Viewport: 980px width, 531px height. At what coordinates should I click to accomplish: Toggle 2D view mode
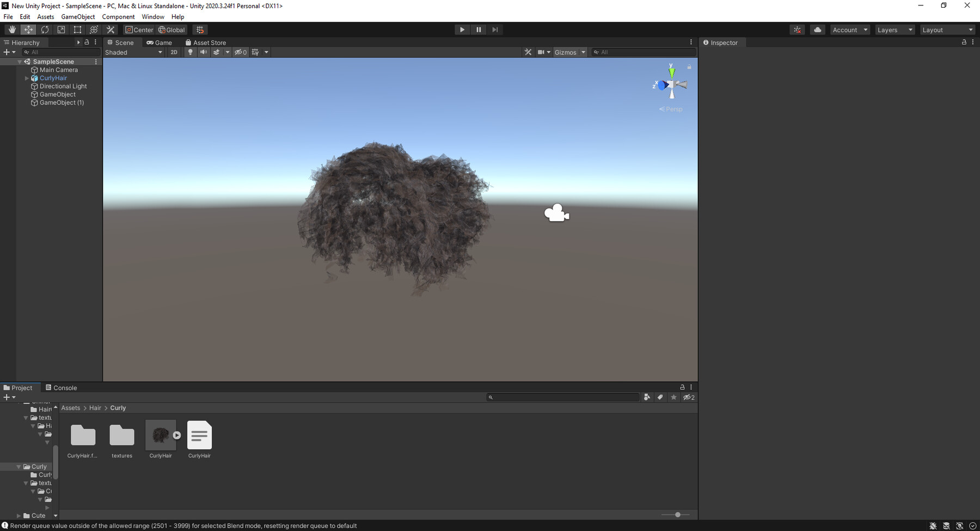point(174,52)
